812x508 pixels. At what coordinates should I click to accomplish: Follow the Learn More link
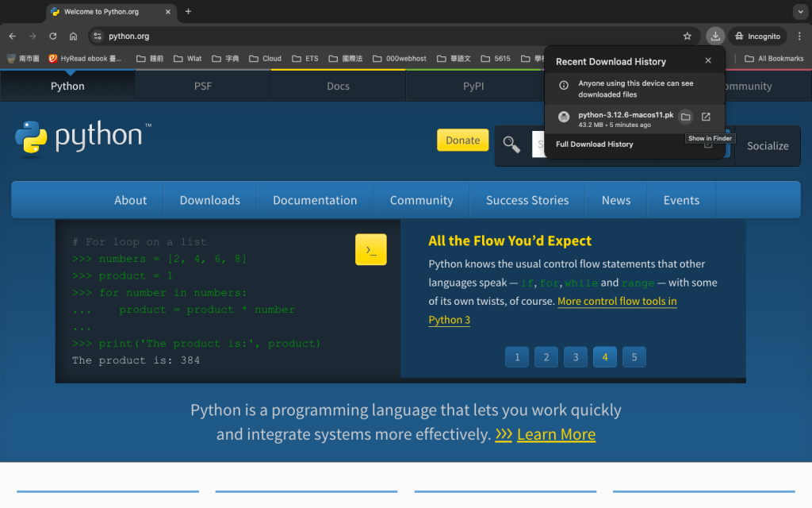click(x=556, y=434)
